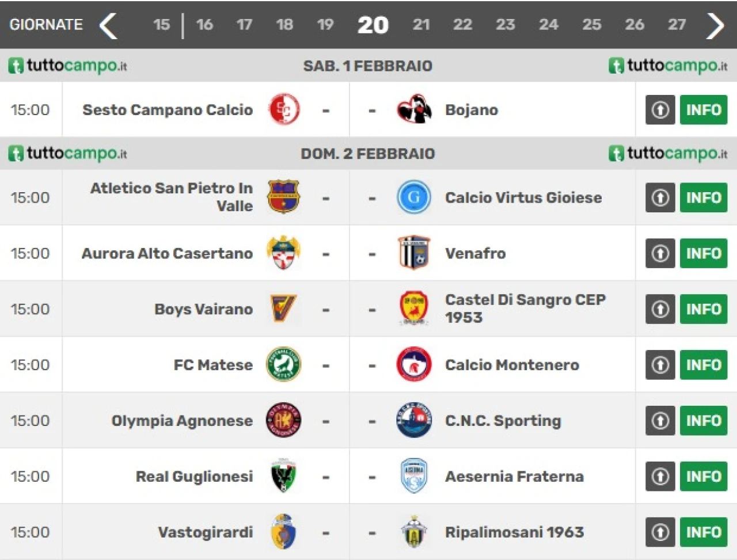The image size is (737, 560).
Task: Open INFO for the FC Matese match
Action: pos(704,365)
